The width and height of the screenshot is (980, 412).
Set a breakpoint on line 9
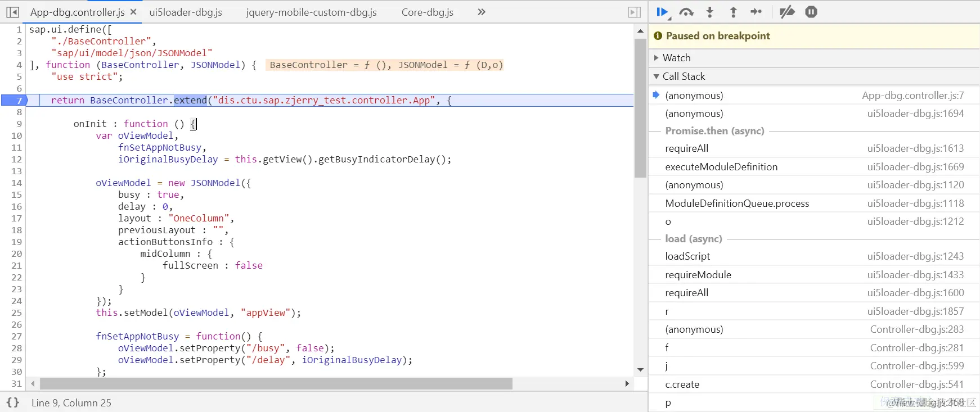coord(19,124)
